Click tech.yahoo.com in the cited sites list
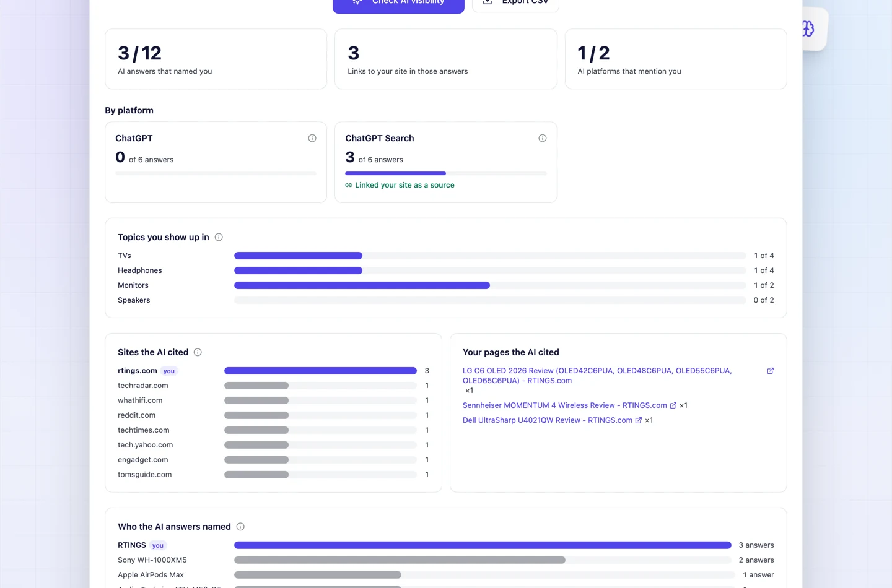The width and height of the screenshot is (892, 588). 146,445
